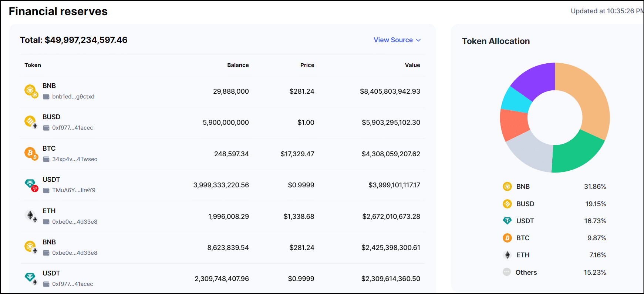
Task: Open USDT wallet address TMuA6Y...JireY9
Action: [74, 190]
